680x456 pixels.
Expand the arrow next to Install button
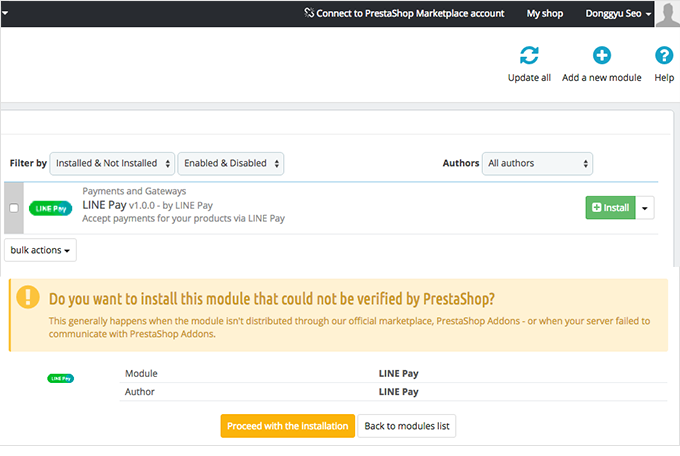click(645, 208)
